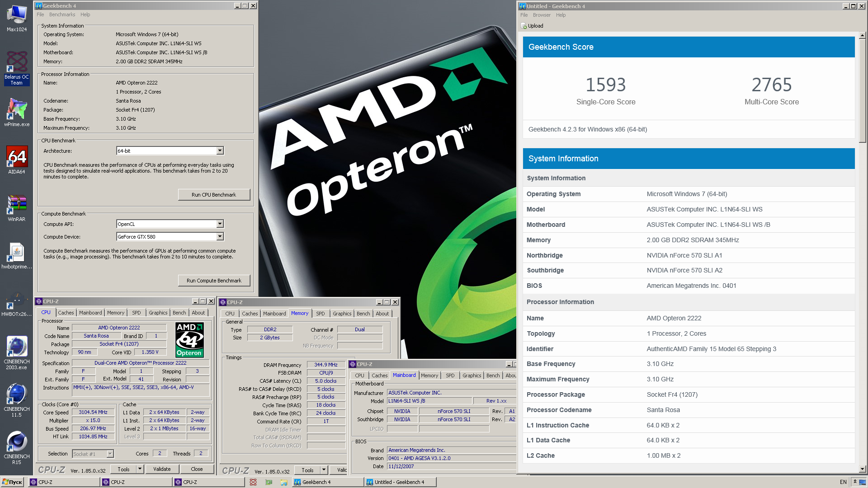Click the BIOS Date 11/12/2007 field
Screen dimensions: 868x488
coord(452,466)
